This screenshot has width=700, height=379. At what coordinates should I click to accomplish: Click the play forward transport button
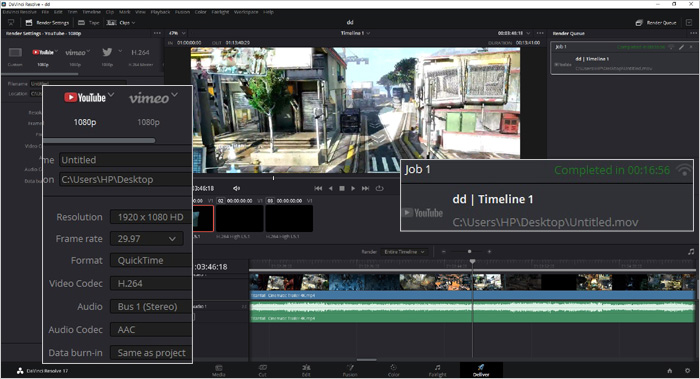[x=353, y=188]
